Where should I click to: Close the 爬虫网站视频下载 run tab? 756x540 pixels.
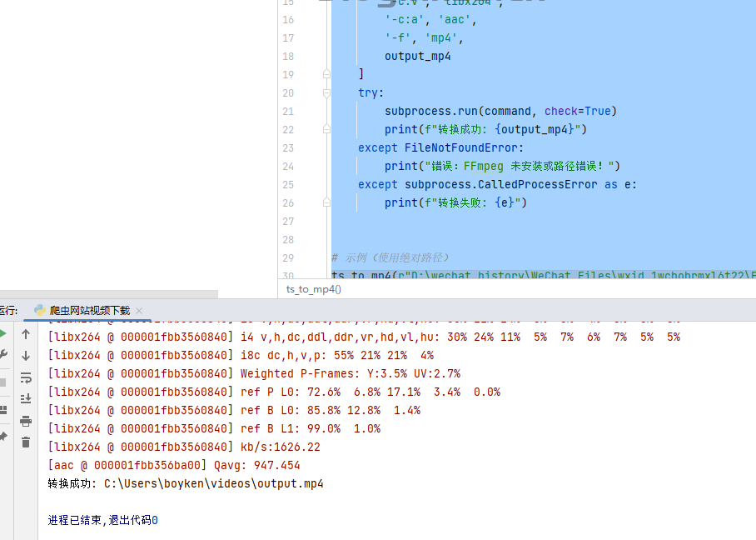click(x=139, y=311)
